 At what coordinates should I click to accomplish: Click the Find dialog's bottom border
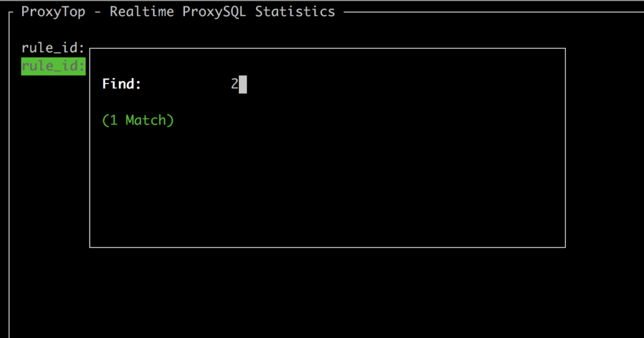(x=327, y=247)
